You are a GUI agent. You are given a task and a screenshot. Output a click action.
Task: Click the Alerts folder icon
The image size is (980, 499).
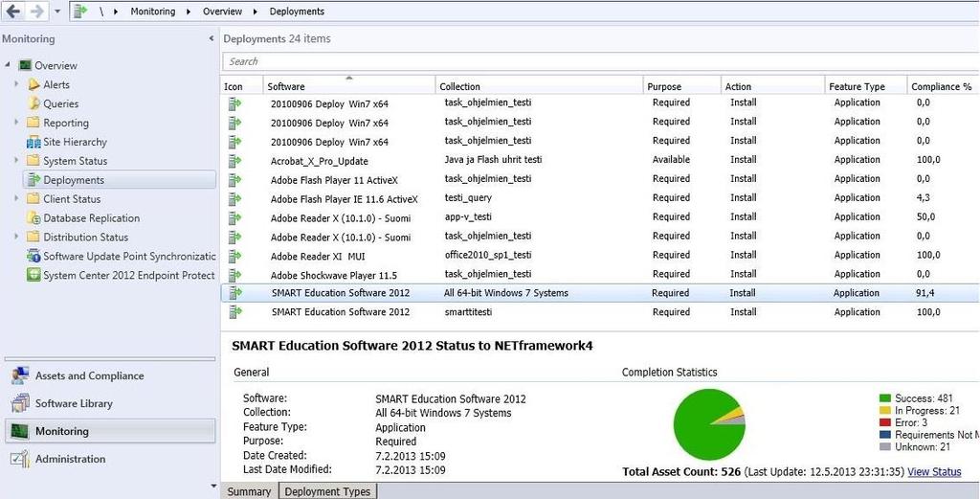(33, 84)
